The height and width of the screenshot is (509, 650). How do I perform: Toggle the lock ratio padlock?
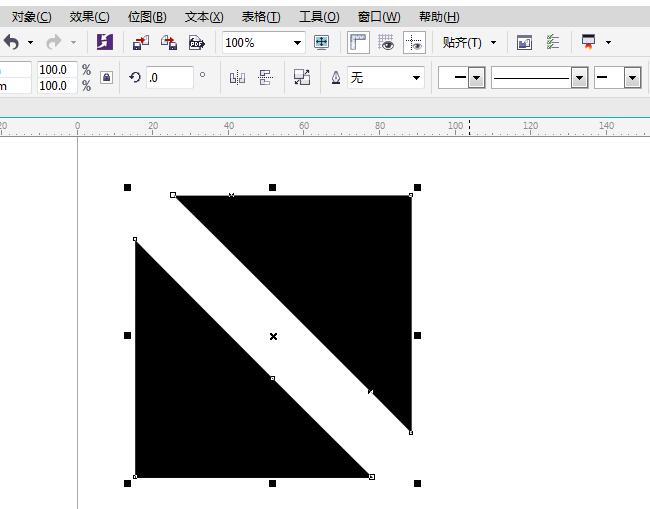(x=106, y=77)
